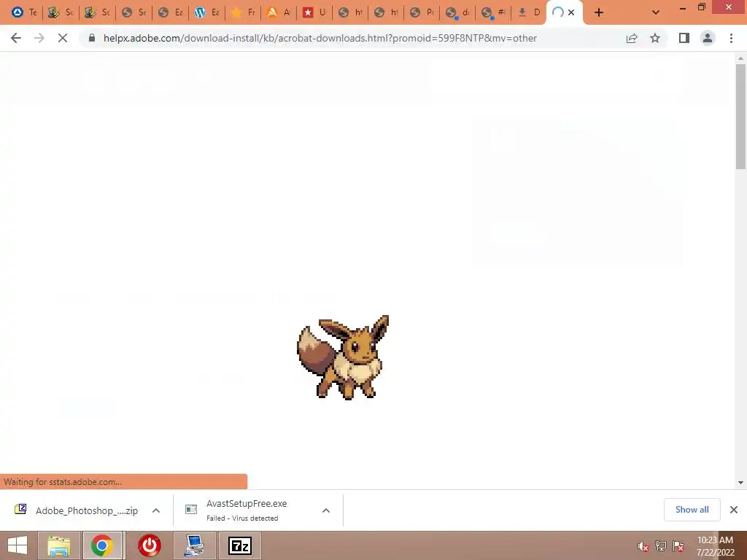Open the red power icon taskbar app
The image size is (747, 560).
point(149,545)
